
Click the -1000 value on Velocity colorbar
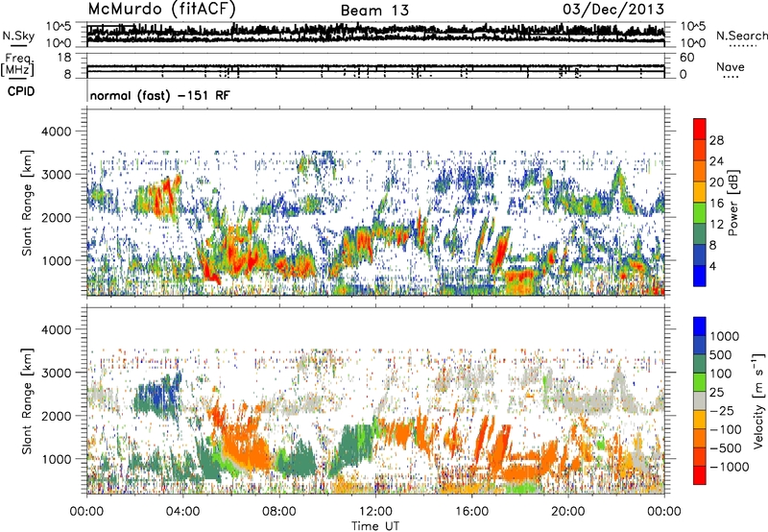[x=729, y=467]
